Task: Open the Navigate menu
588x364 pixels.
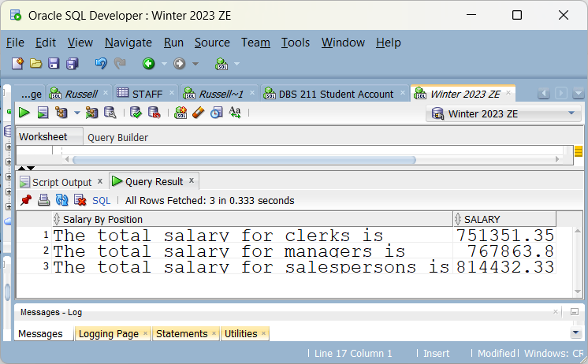Action: point(128,43)
